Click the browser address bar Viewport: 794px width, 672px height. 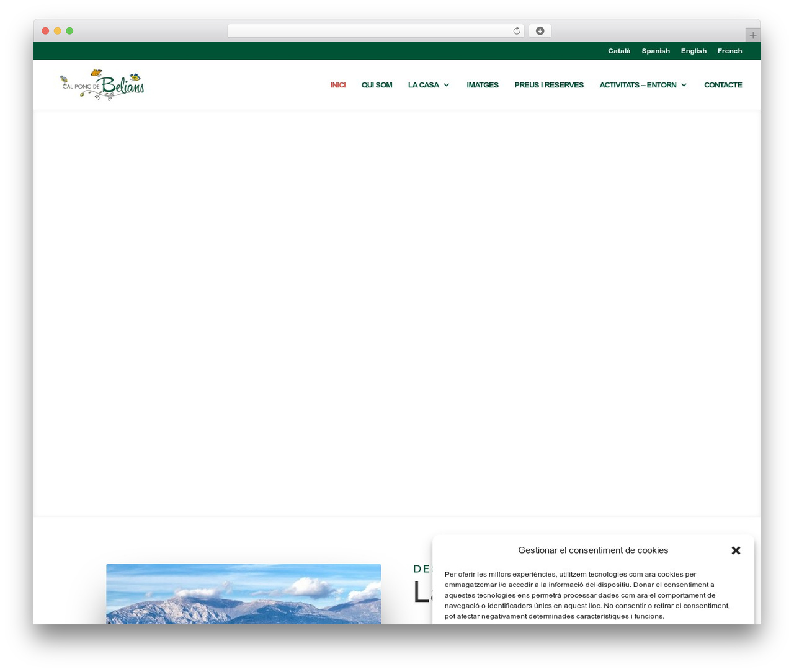click(375, 31)
